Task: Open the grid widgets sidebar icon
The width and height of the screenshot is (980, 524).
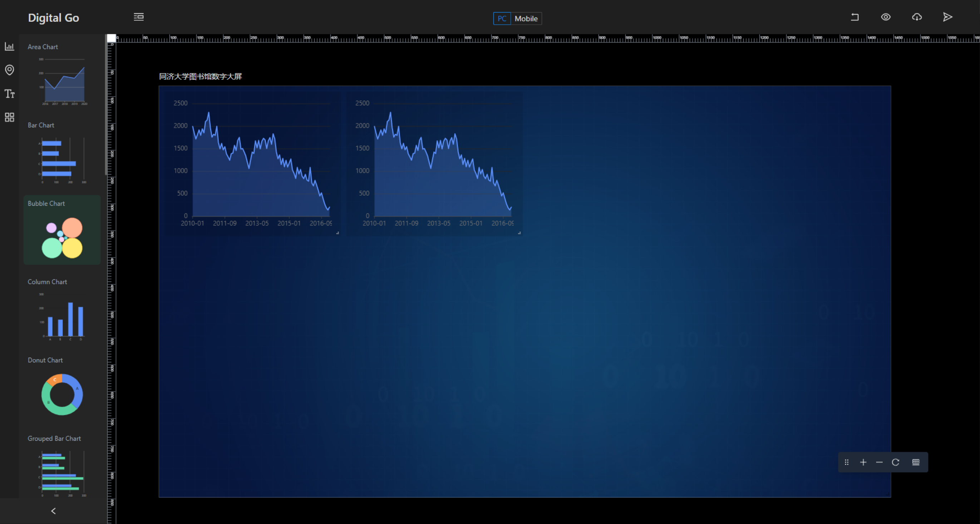Action: click(x=10, y=117)
